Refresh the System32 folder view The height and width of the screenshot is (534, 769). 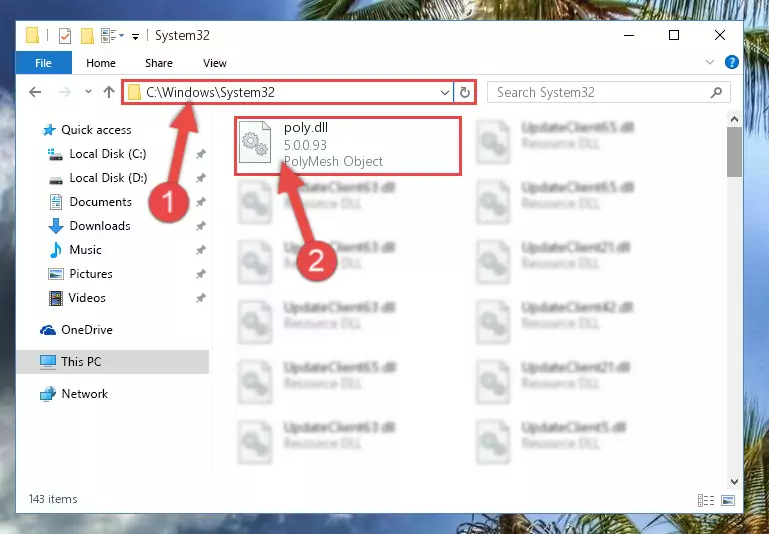[x=464, y=92]
